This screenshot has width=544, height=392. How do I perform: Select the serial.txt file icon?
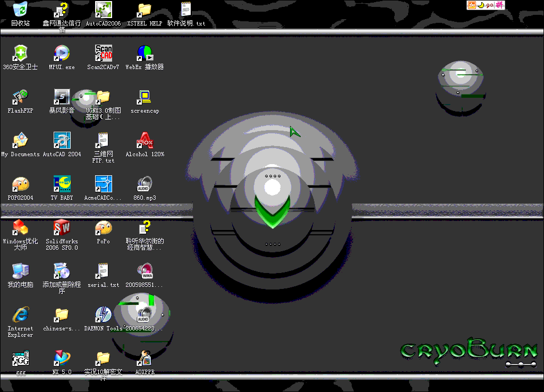(104, 271)
